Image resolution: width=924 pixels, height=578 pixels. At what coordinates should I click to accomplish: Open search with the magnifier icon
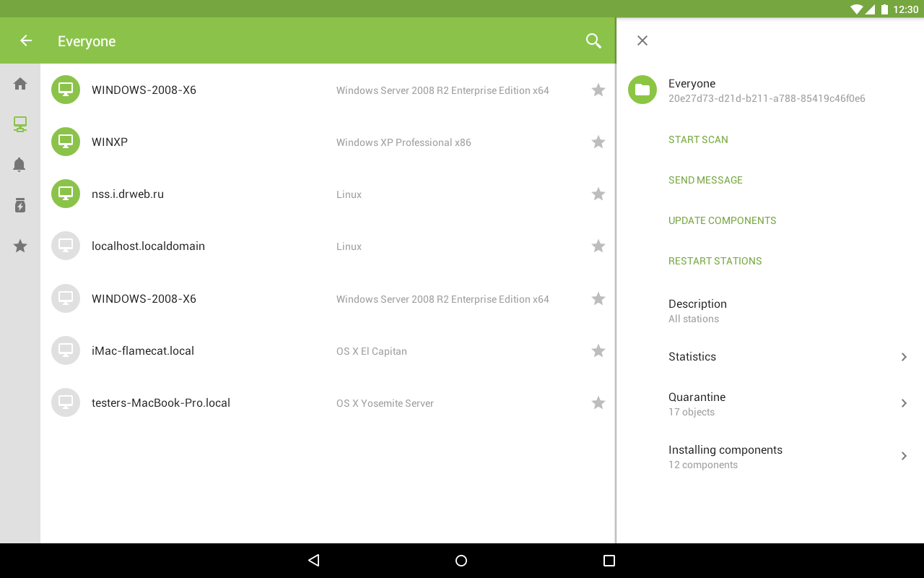click(x=593, y=41)
